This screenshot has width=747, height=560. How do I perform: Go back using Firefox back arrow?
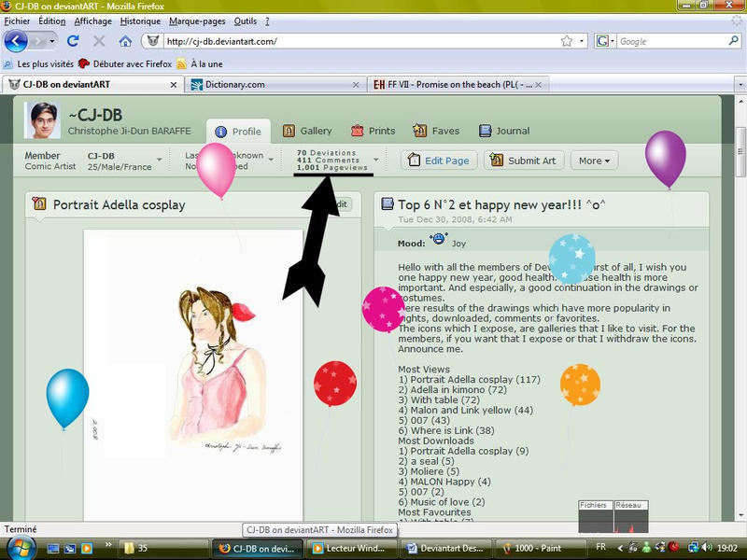pos(16,41)
